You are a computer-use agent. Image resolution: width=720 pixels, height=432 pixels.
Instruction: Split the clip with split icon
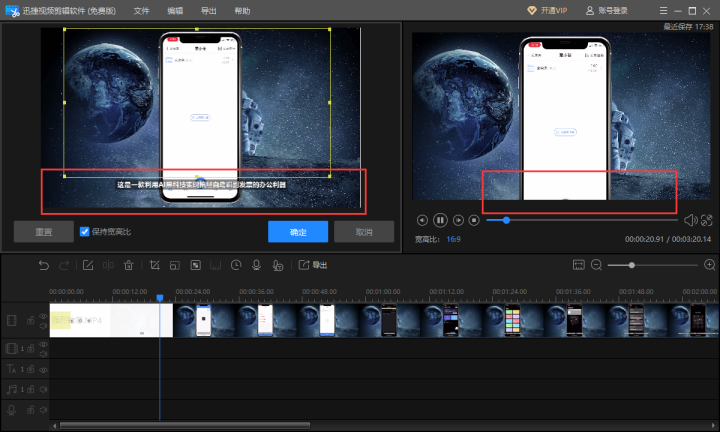pyautogui.click(x=108, y=265)
